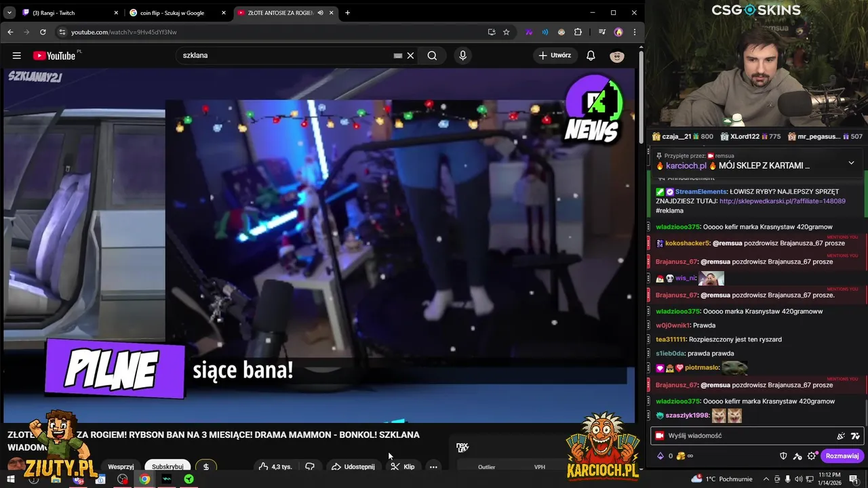Go back in the Chrome browser
Screen dimensions: 868x488
coord(10,32)
